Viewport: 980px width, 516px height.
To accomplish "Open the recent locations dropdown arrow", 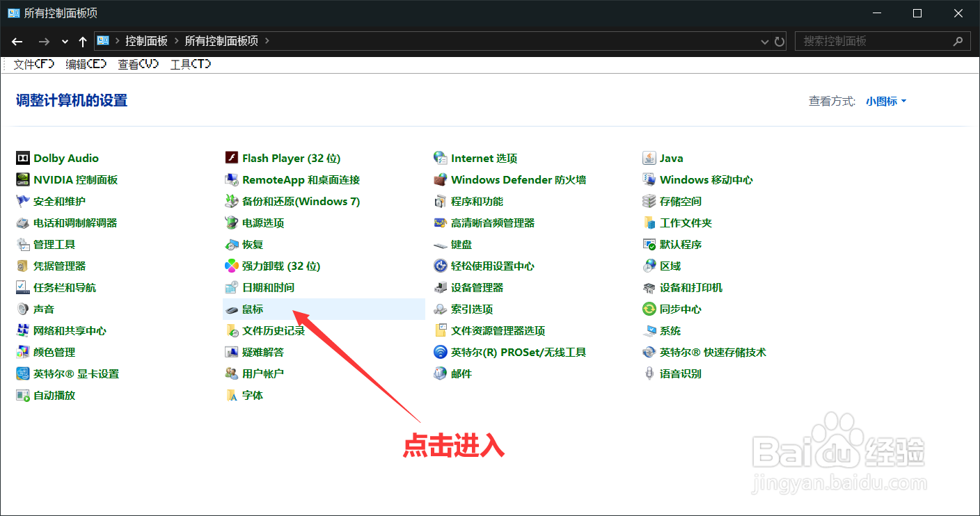I will tap(65, 41).
